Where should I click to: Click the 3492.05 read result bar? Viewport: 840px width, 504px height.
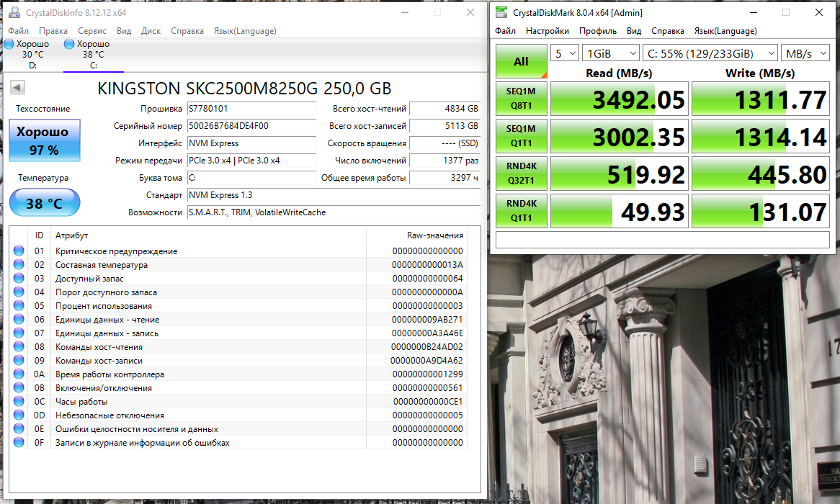pos(620,99)
